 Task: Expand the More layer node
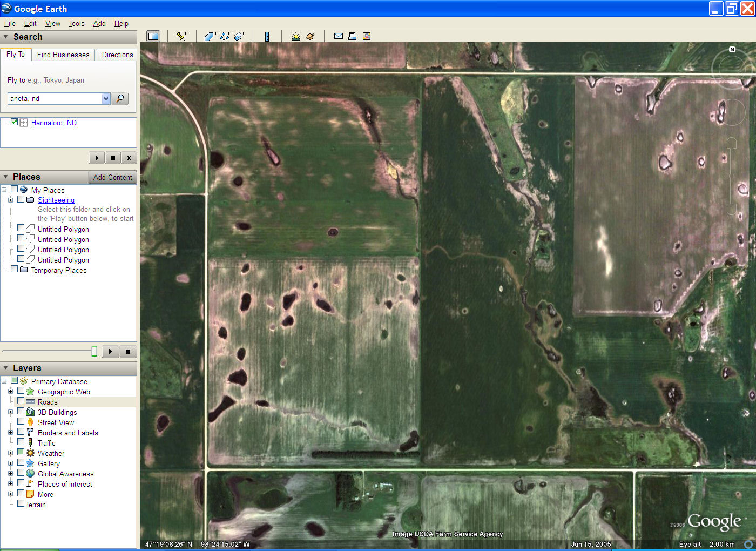[x=10, y=494]
